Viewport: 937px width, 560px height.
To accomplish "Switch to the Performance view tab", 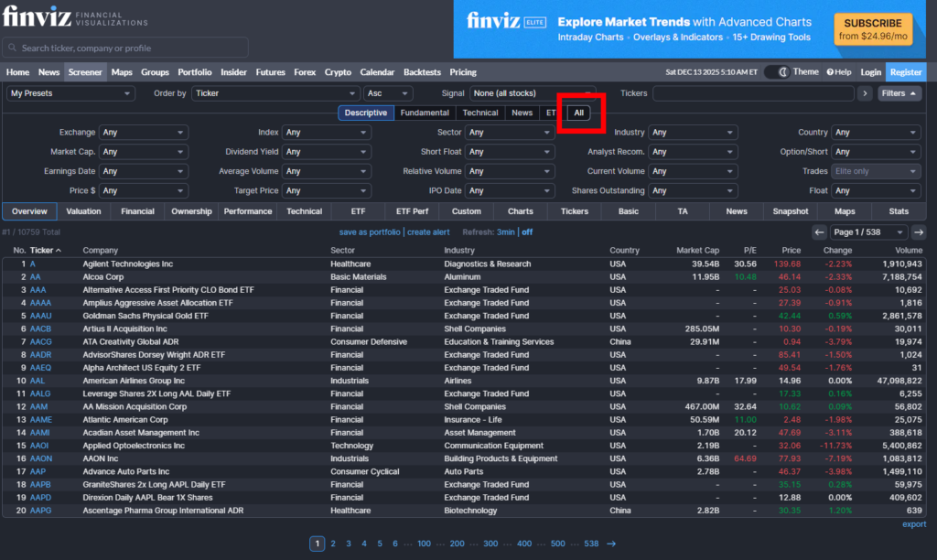I will click(247, 211).
